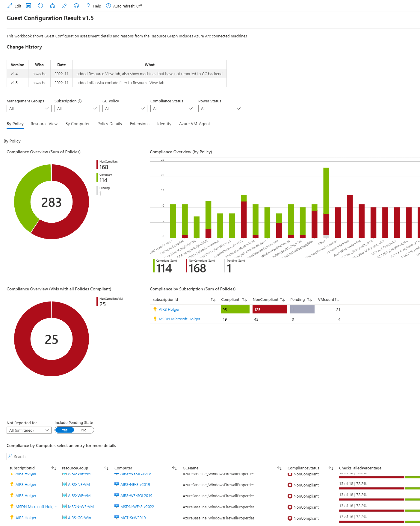The height and width of the screenshot is (526, 420).
Task: Click the Subscription info icon
Action: pos(80,101)
